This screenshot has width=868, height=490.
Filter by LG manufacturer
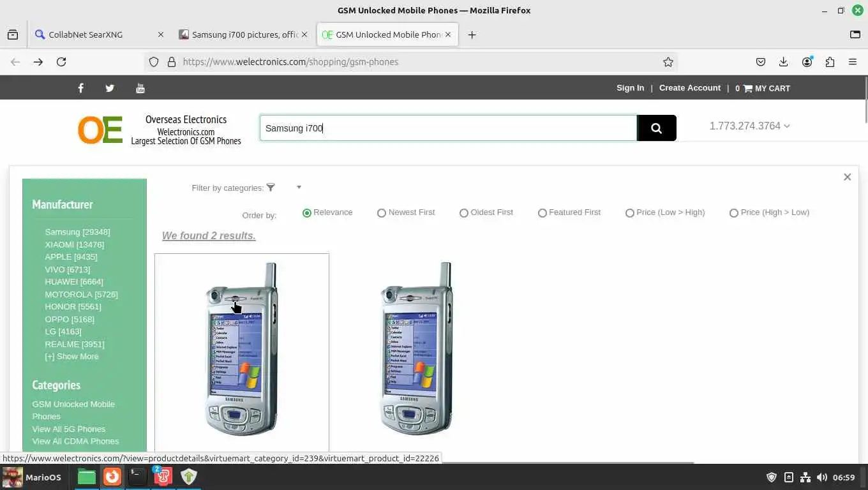tap(63, 332)
